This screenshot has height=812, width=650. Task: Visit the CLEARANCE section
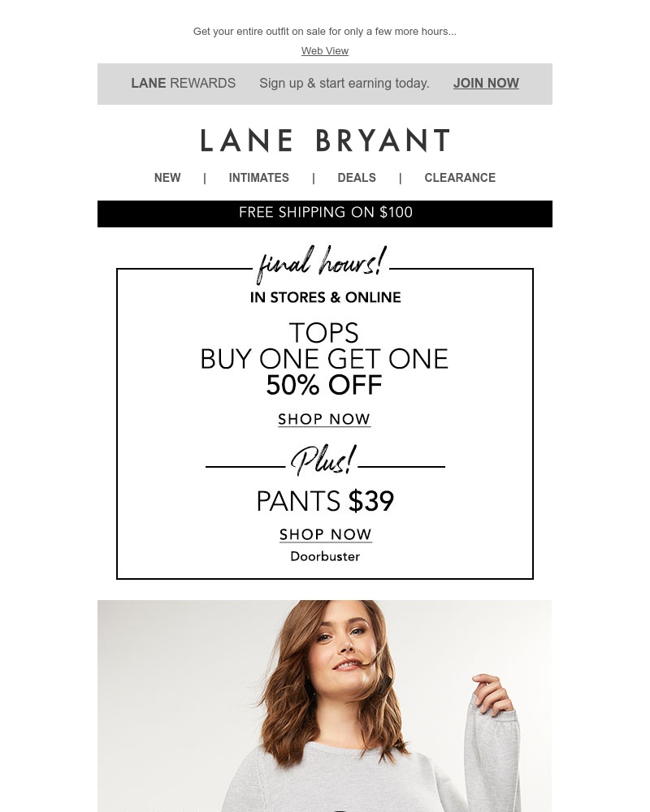(x=460, y=178)
